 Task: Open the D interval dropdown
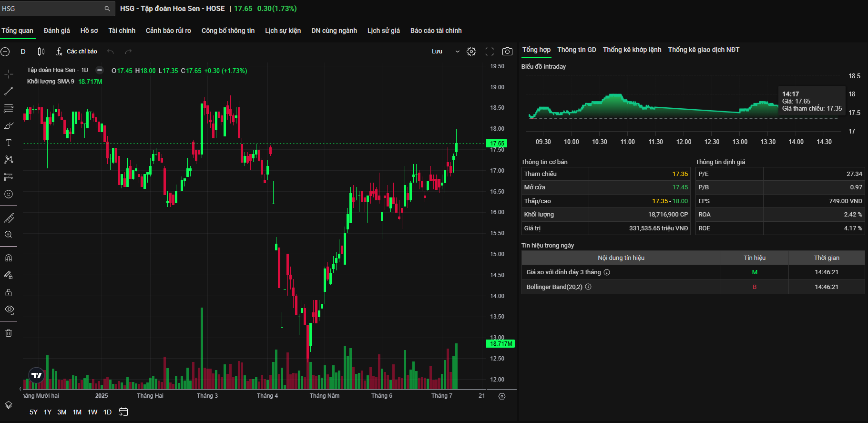23,52
